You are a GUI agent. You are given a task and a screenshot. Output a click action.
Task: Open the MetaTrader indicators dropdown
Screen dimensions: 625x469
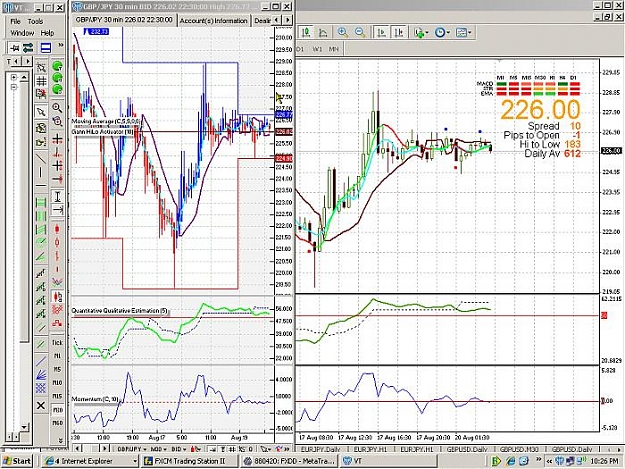[420, 32]
